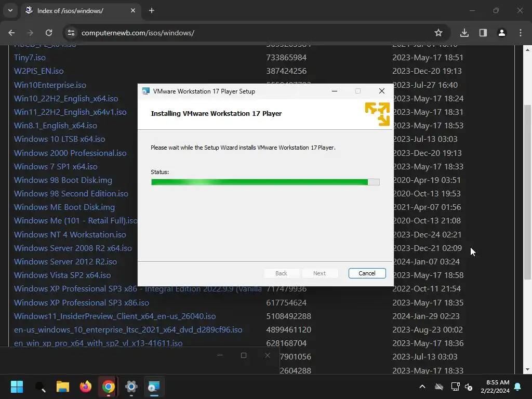The width and height of the screenshot is (532, 399).
Task: Open the Win11_22H2_English_x64v1.iso link
Action: [x=70, y=112]
